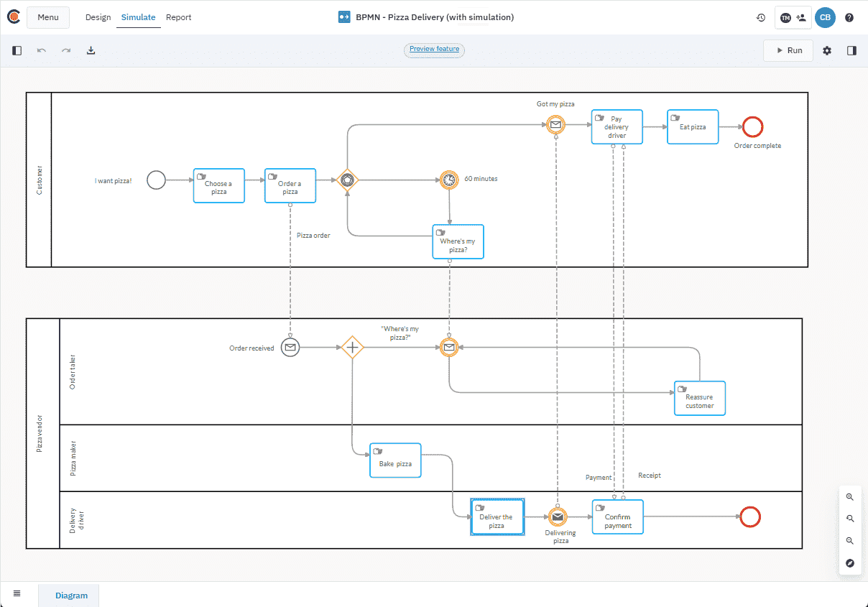Select the 'Order complete' end event

(x=752, y=127)
